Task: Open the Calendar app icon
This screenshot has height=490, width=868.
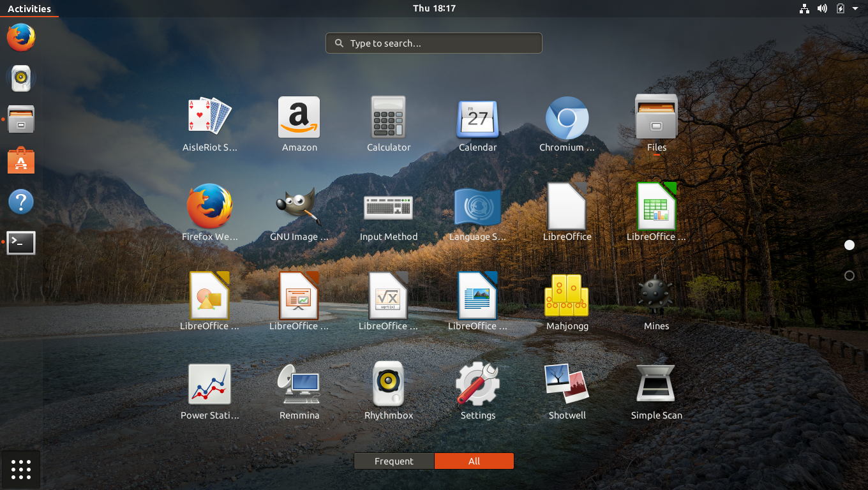Action: pyautogui.click(x=478, y=119)
